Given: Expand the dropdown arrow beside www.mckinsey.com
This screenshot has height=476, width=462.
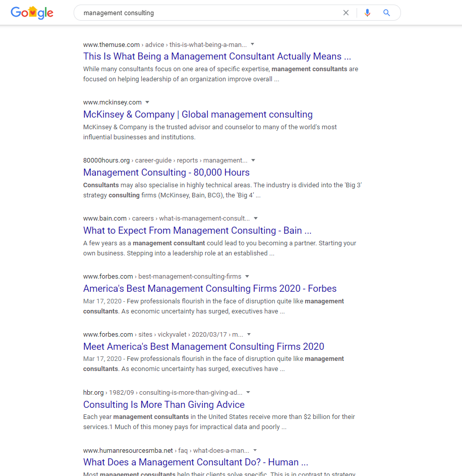Looking at the screenshot, I should 147,102.
